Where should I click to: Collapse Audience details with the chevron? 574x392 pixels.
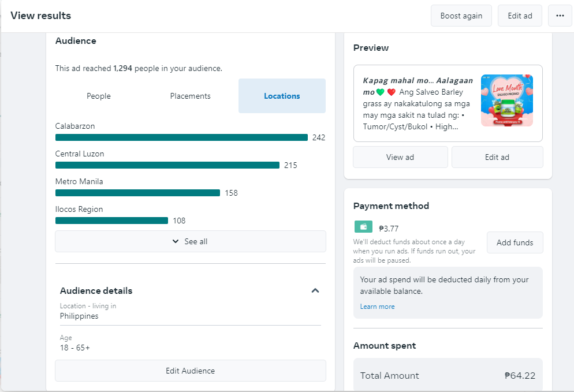click(x=315, y=290)
